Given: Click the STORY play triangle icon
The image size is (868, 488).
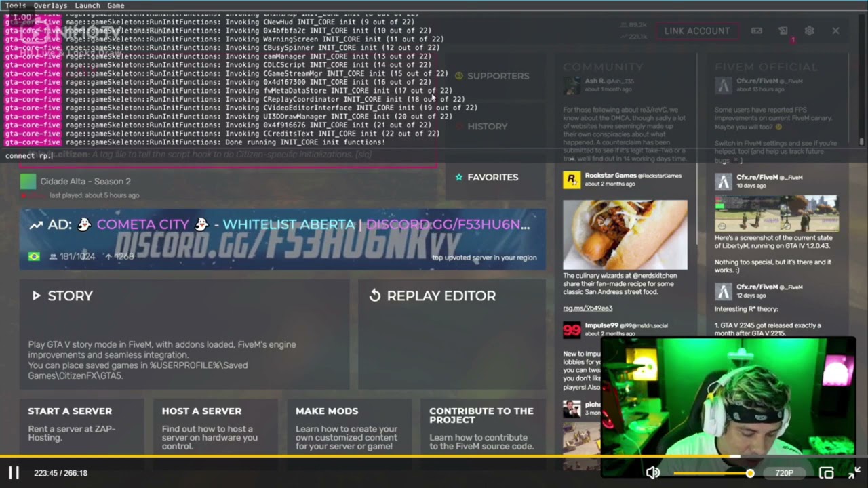Looking at the screenshot, I should 37,296.
